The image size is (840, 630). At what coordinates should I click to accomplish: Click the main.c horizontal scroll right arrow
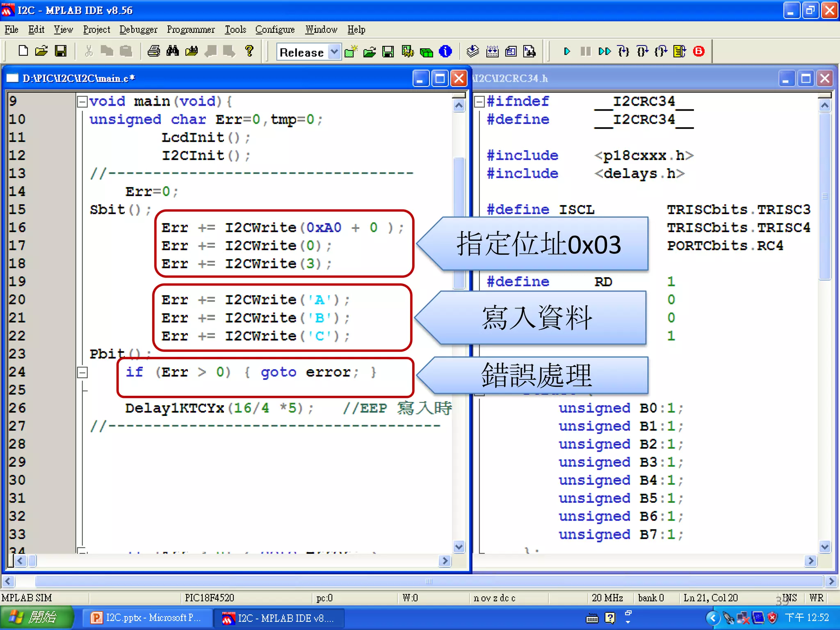[x=444, y=561]
